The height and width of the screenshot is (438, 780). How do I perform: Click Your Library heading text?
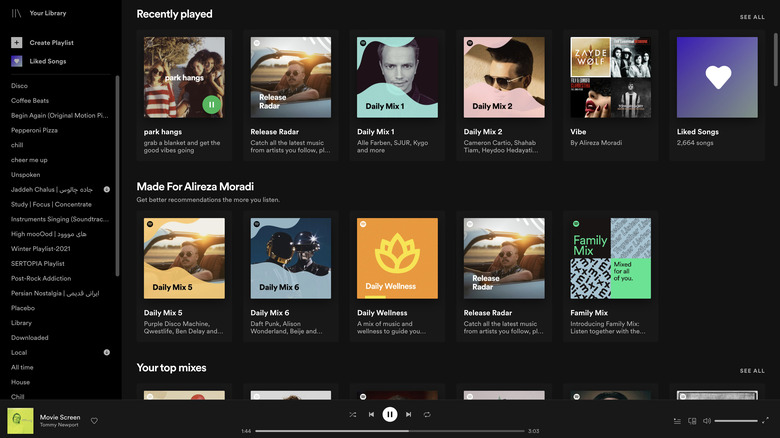click(48, 13)
